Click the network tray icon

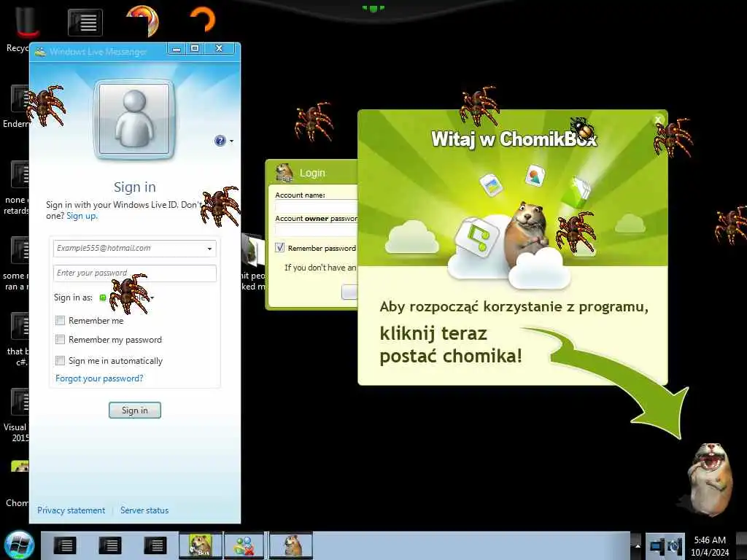[x=656, y=545]
